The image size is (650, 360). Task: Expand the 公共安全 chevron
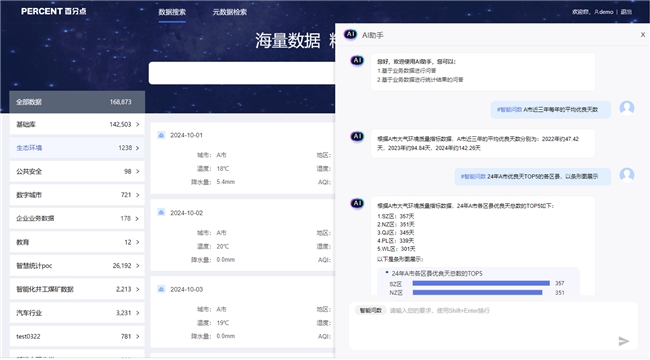138,171
